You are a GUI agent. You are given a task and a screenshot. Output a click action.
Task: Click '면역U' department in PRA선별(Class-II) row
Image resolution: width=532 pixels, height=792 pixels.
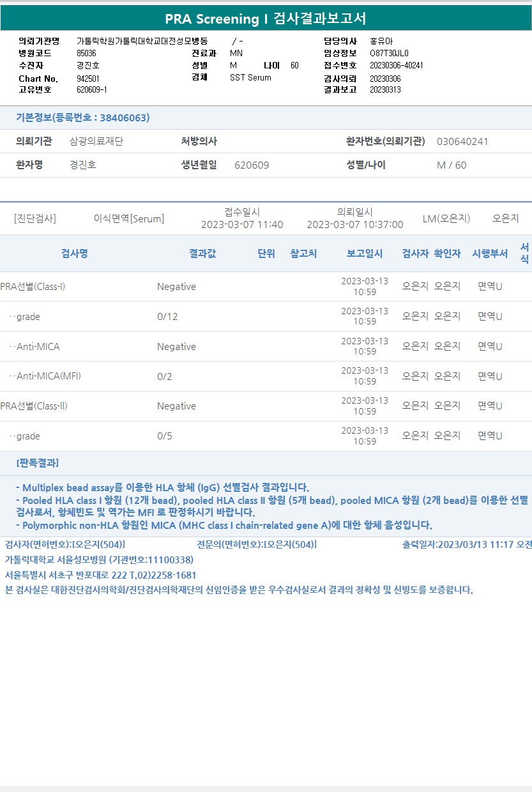coord(490,406)
